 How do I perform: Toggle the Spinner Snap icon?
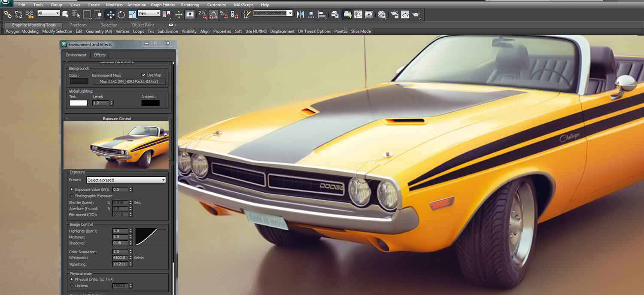pos(234,14)
